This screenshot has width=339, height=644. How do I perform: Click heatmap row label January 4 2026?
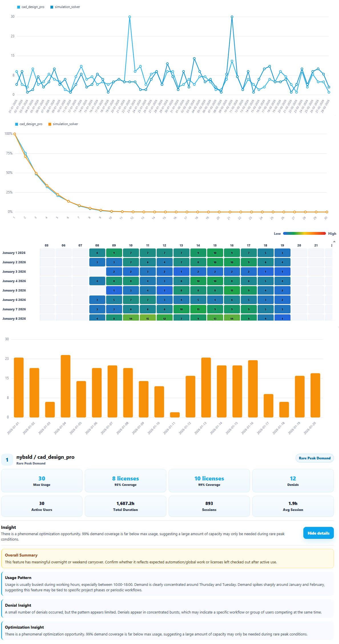tap(14, 281)
